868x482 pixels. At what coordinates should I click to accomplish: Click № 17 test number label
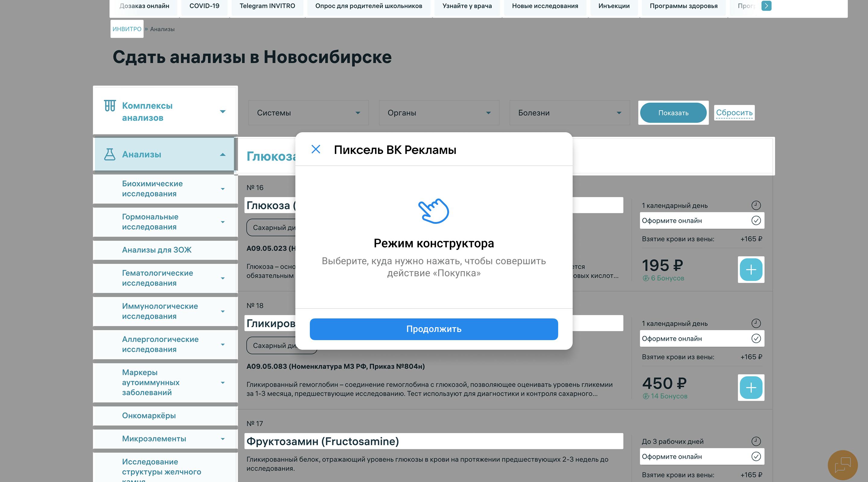255,424
